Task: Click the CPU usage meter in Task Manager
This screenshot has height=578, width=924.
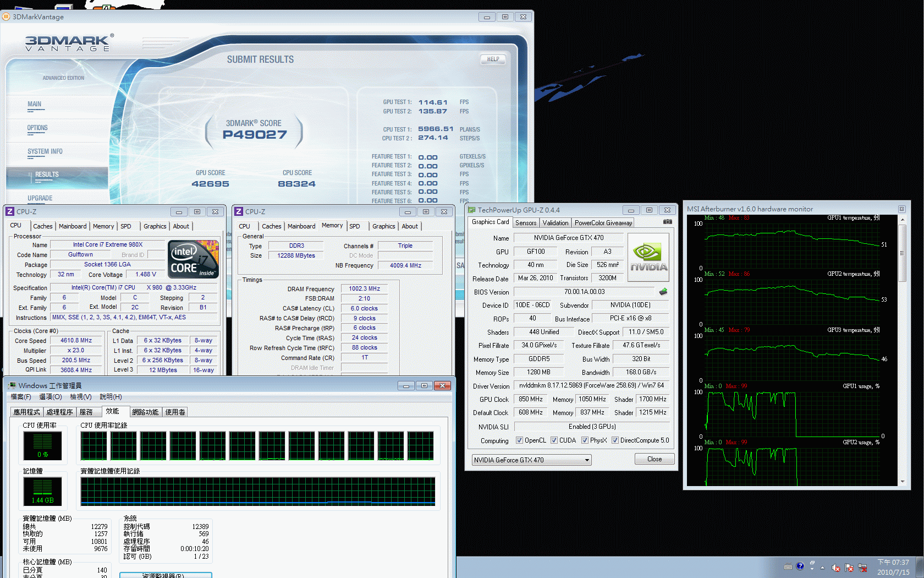Action: coord(42,445)
